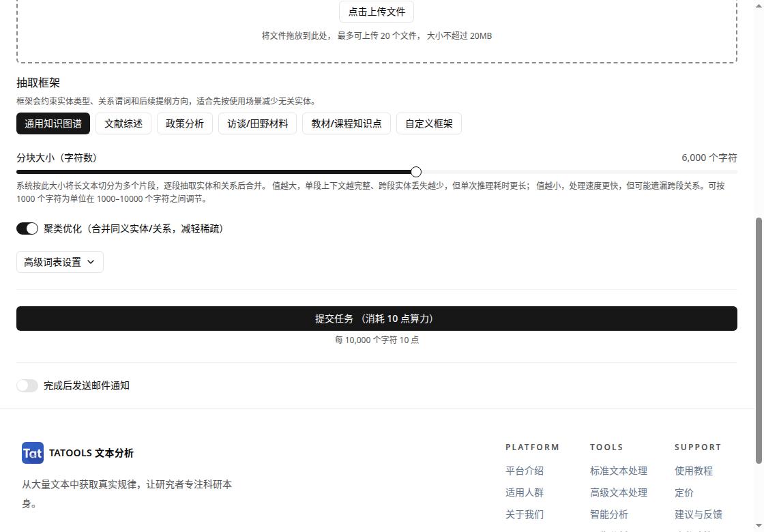
Task: Click the PLATFORM footer column heading
Action: click(x=532, y=447)
